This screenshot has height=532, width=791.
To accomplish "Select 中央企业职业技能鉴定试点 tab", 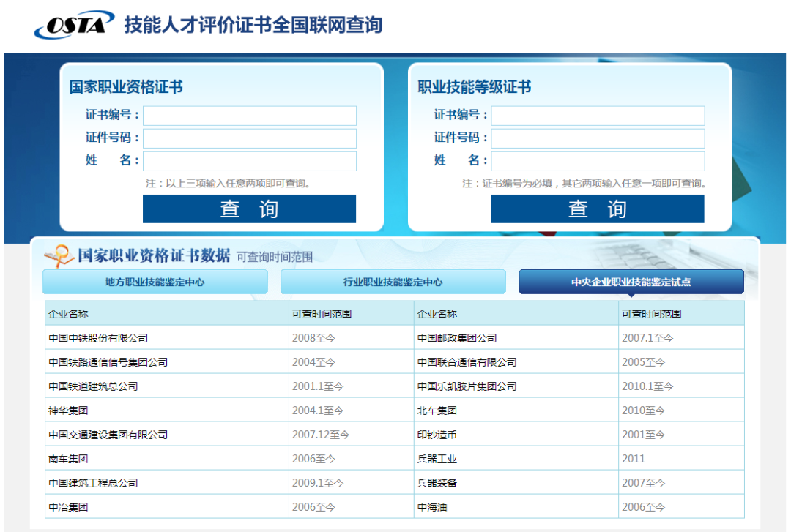I will click(x=631, y=282).
